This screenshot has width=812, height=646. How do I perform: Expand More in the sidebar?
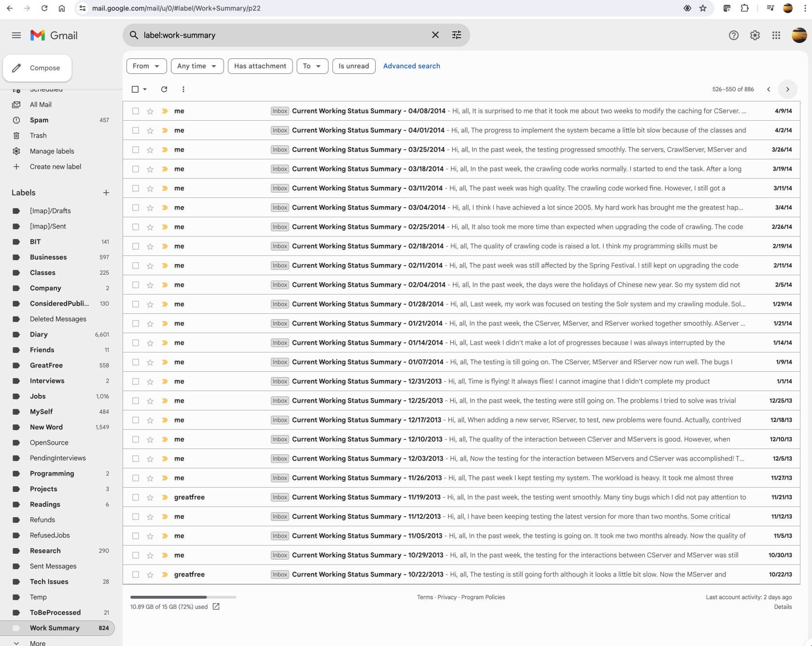(37, 643)
